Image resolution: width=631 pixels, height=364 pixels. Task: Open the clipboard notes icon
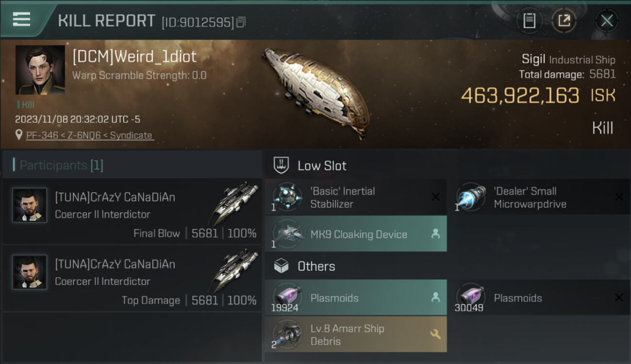pos(529,20)
